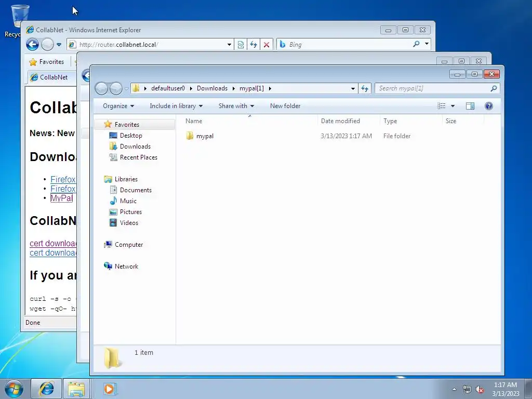Refresh the mypal[1] folder view

coord(365,88)
